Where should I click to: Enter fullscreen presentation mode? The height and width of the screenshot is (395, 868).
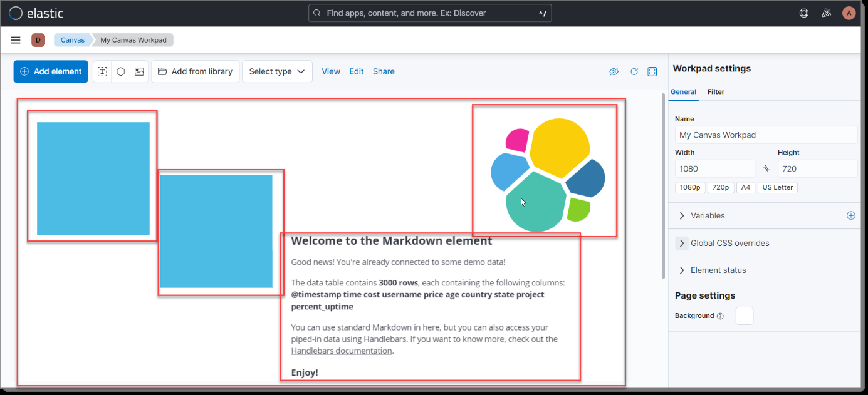point(652,71)
